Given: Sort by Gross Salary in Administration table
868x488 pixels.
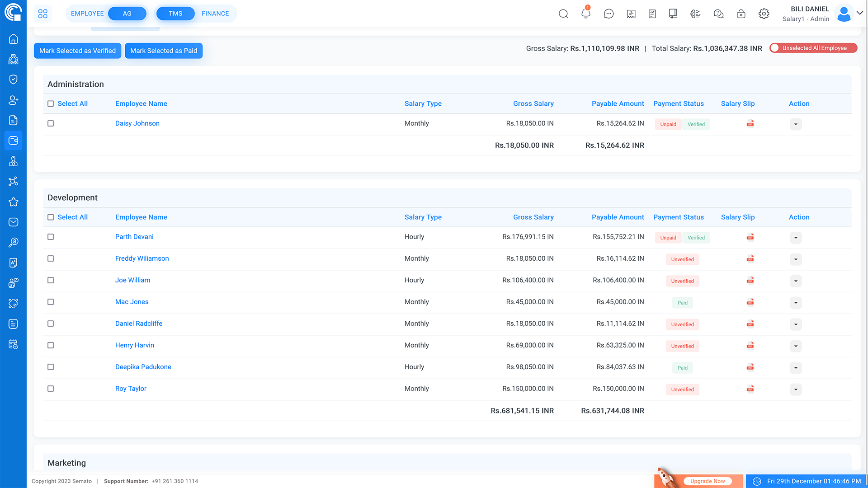Looking at the screenshot, I should [x=533, y=103].
